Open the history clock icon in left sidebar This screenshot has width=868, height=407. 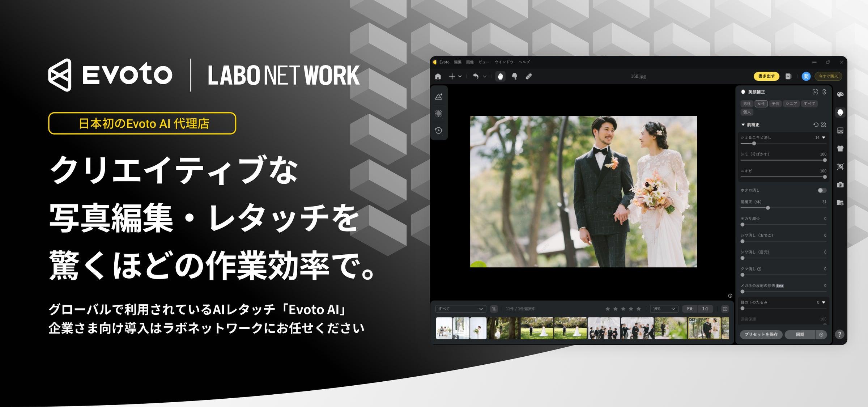439,131
